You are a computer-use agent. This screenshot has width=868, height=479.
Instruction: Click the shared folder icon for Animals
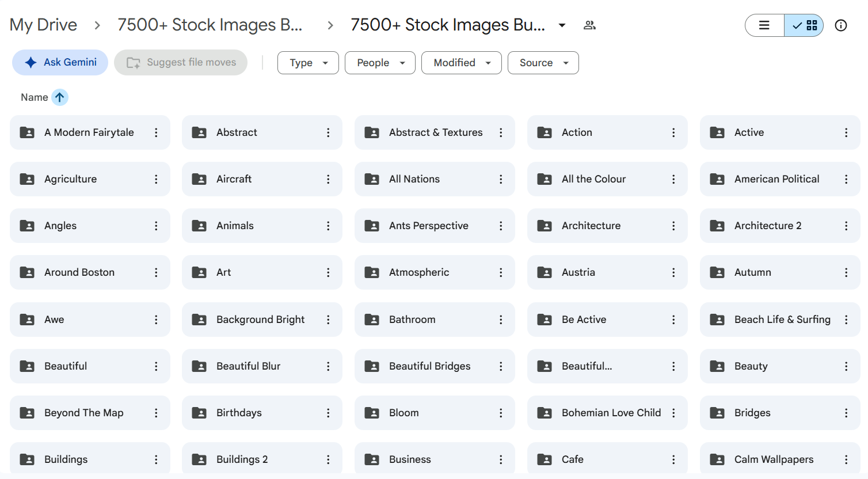click(x=199, y=226)
